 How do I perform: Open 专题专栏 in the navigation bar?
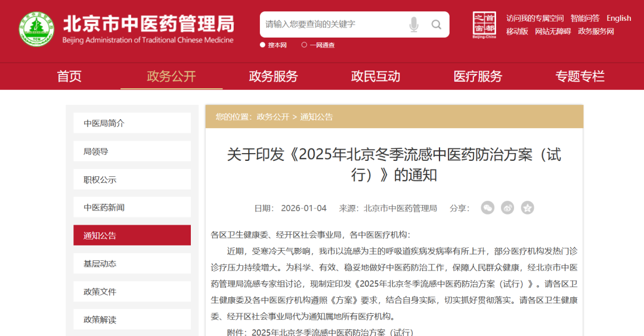[580, 76]
